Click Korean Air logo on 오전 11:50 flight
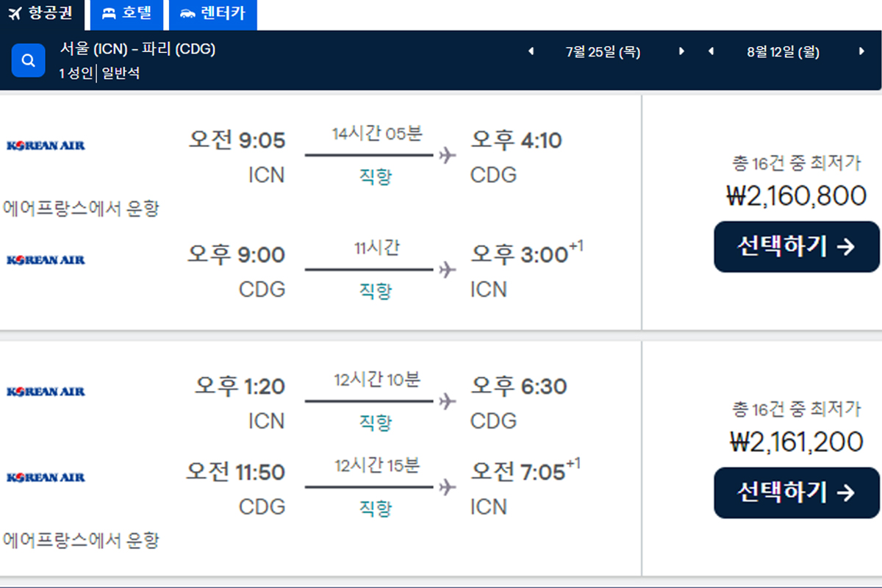Viewport: 882px width, 588px height. (x=46, y=478)
